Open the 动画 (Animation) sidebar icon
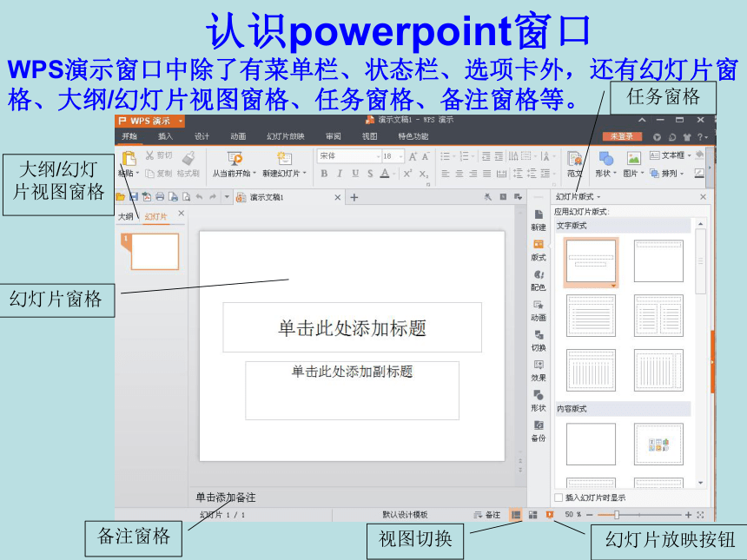The height and width of the screenshot is (560, 747). tap(539, 311)
